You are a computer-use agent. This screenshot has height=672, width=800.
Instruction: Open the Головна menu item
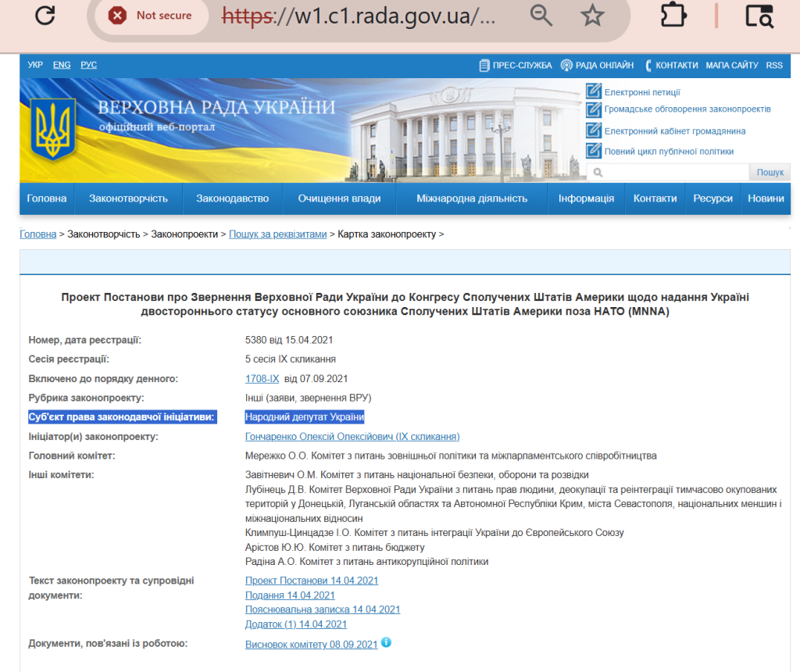pos(46,198)
